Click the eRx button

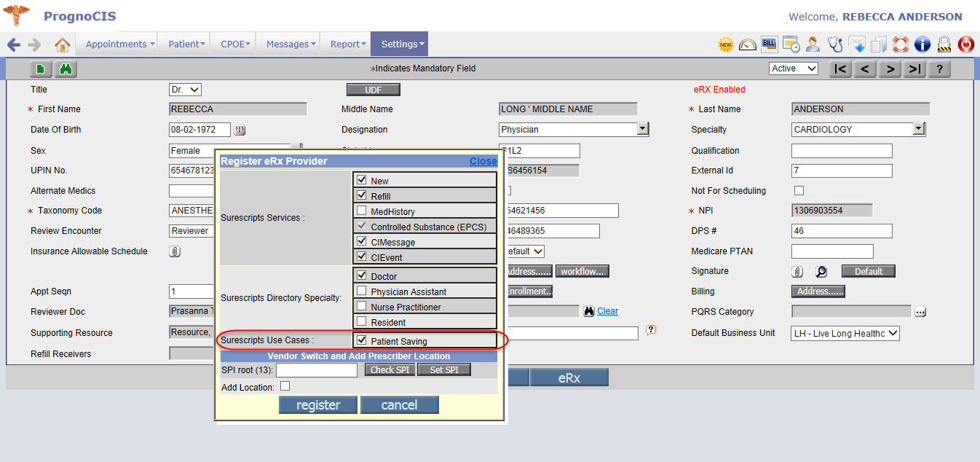[x=569, y=377]
